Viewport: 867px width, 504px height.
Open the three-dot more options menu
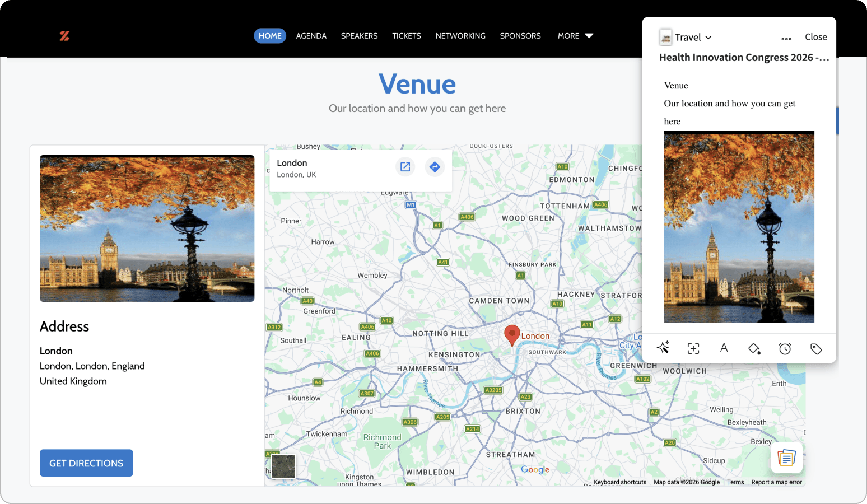point(786,39)
